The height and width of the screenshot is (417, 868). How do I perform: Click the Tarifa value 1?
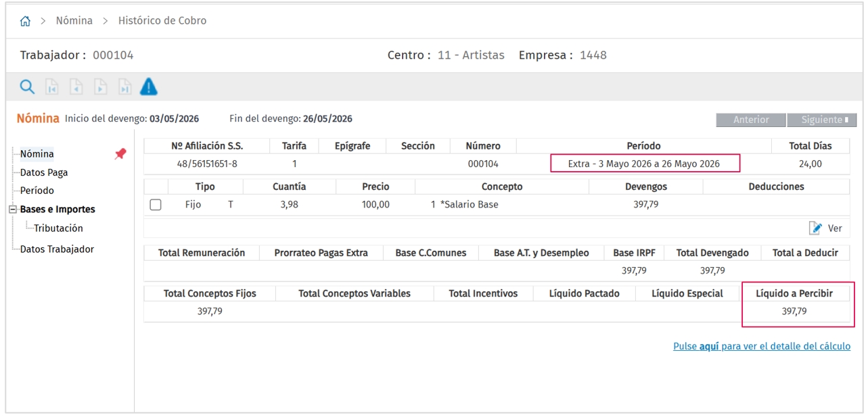[x=294, y=164]
